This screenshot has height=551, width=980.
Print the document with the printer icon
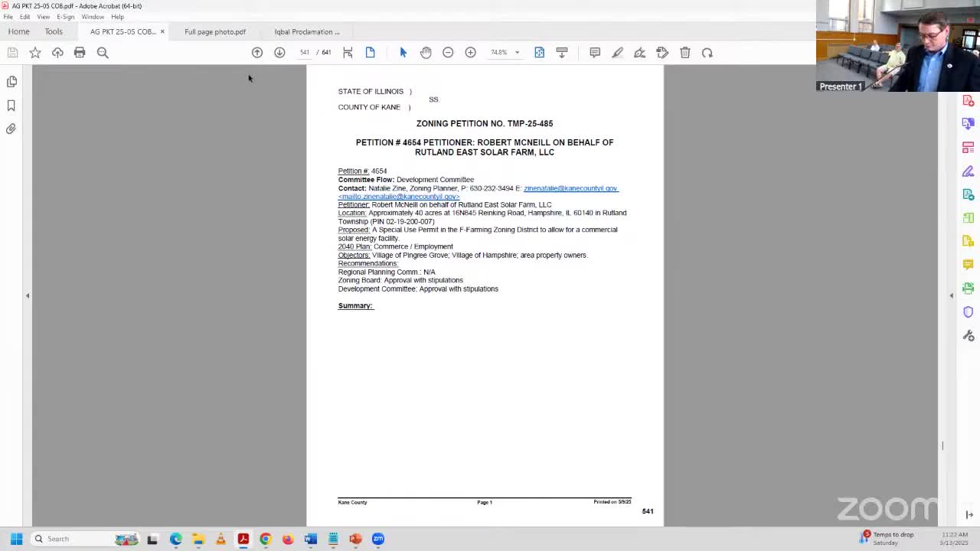click(80, 52)
